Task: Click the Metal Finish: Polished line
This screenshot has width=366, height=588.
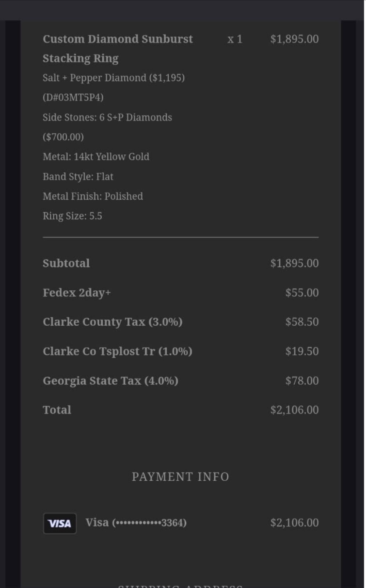Action: point(93,196)
